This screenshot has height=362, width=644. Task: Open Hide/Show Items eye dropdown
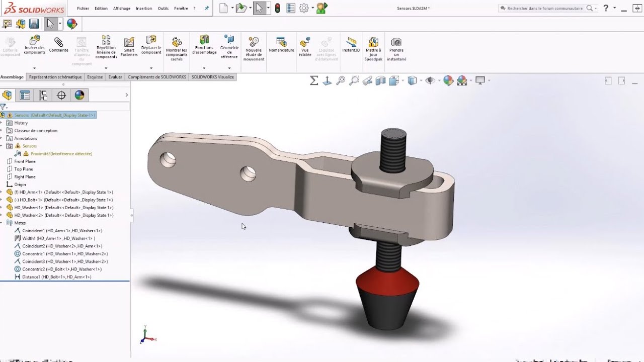point(430,80)
